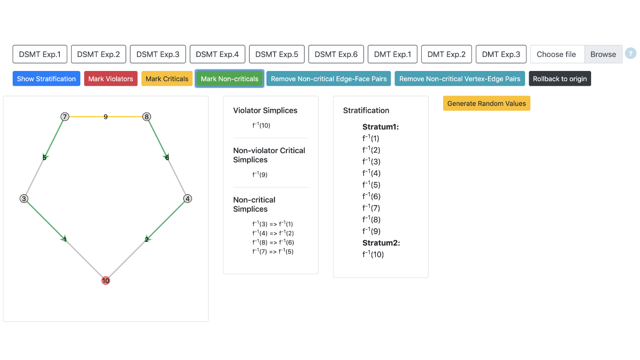
Task: Click the yellow edge labeled 9
Action: 105,117
